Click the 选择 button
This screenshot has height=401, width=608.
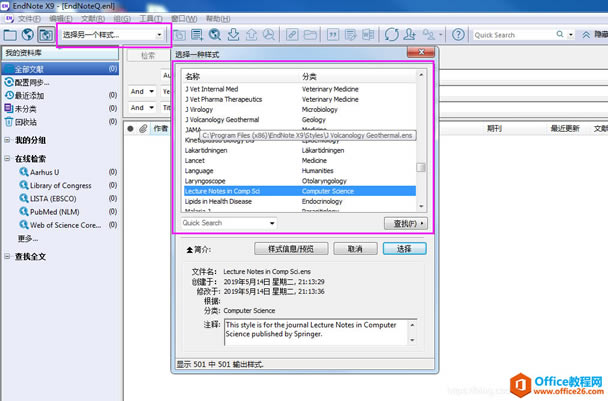pyautogui.click(x=404, y=249)
